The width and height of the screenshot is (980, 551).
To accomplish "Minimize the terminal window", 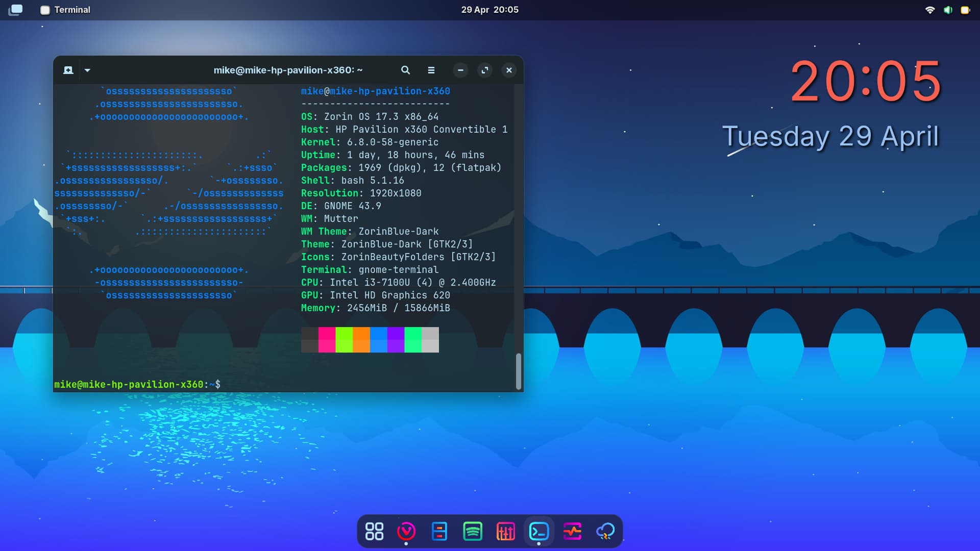I will tap(460, 70).
